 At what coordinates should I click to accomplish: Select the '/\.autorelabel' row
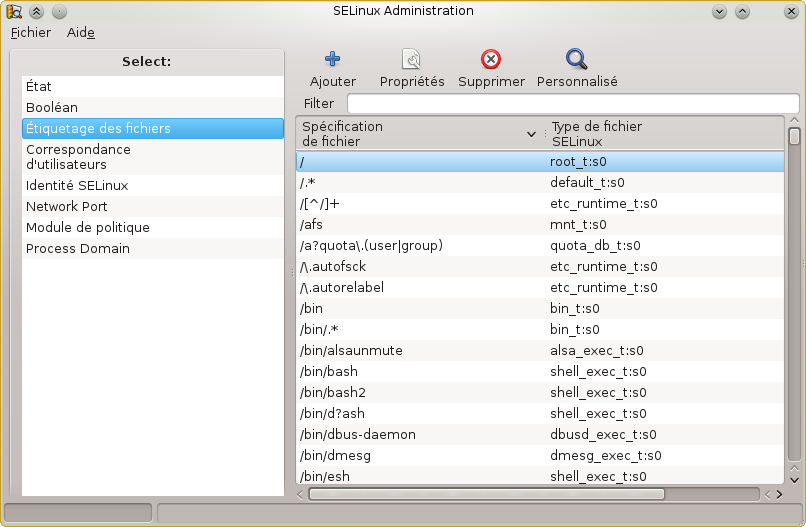(540, 287)
